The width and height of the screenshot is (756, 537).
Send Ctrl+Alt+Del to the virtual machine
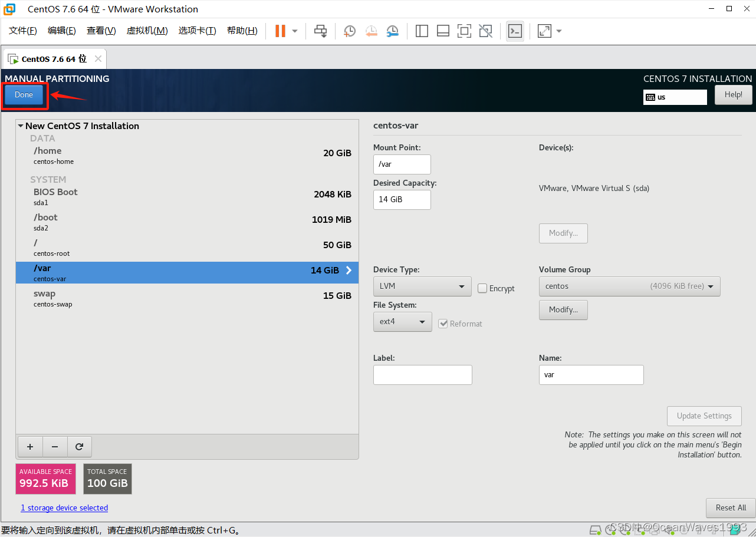(320, 31)
